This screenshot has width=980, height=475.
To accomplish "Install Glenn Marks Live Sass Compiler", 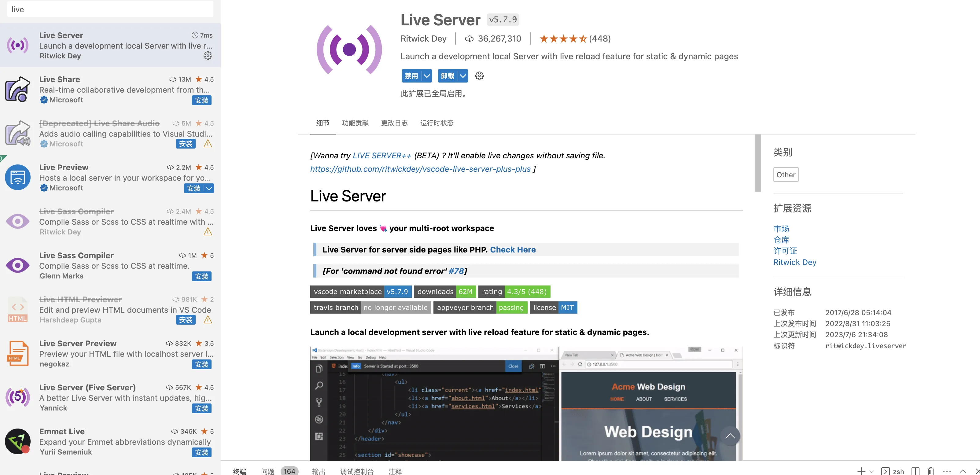I will click(202, 276).
